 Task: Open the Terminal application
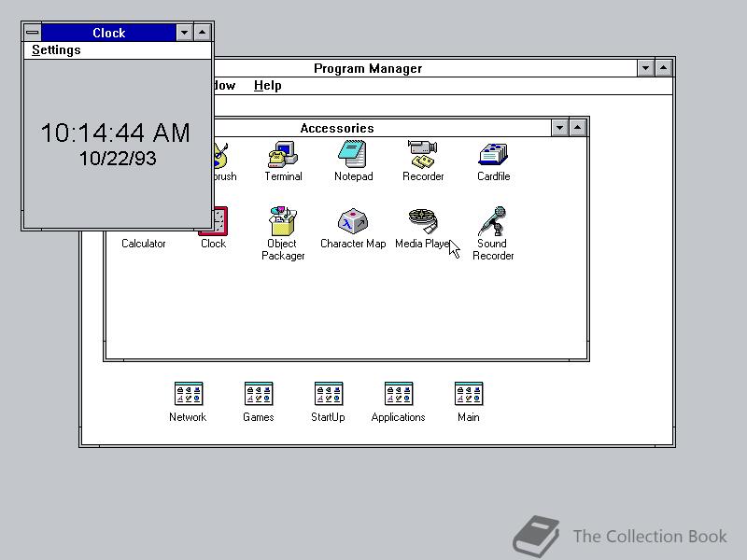coord(283,154)
